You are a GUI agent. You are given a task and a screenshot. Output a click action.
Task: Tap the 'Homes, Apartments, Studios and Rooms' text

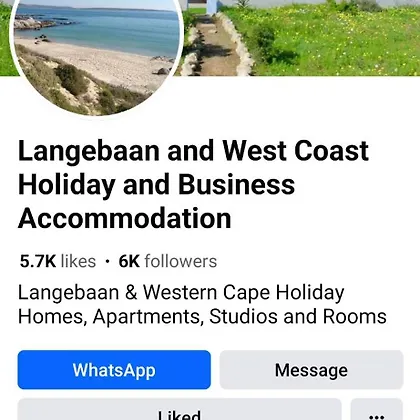tap(202, 317)
